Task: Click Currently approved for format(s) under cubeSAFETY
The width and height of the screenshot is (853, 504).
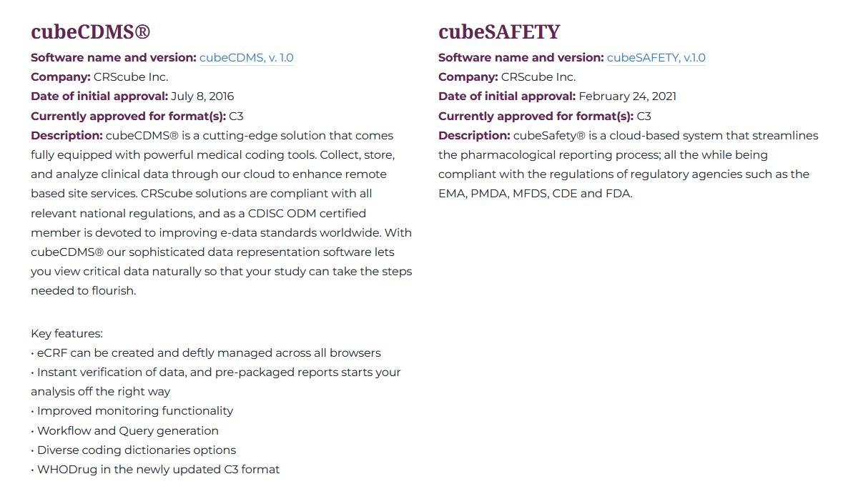Action: pyautogui.click(x=536, y=117)
